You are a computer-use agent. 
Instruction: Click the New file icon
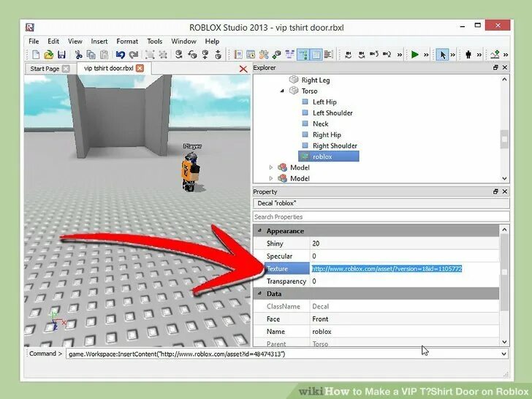(36, 54)
